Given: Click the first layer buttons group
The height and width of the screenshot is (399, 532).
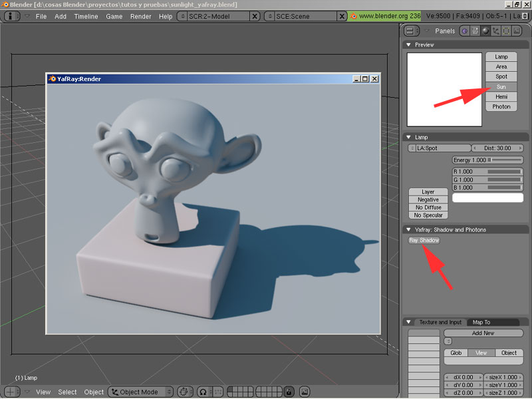Looking at the screenshot, I should pyautogui.click(x=240, y=392).
